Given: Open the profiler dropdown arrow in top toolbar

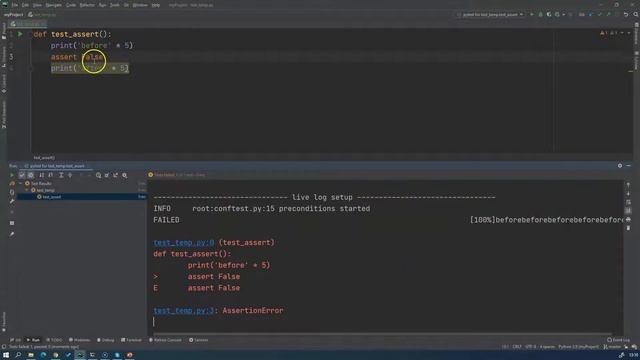Looking at the screenshot, I should 564,15.
